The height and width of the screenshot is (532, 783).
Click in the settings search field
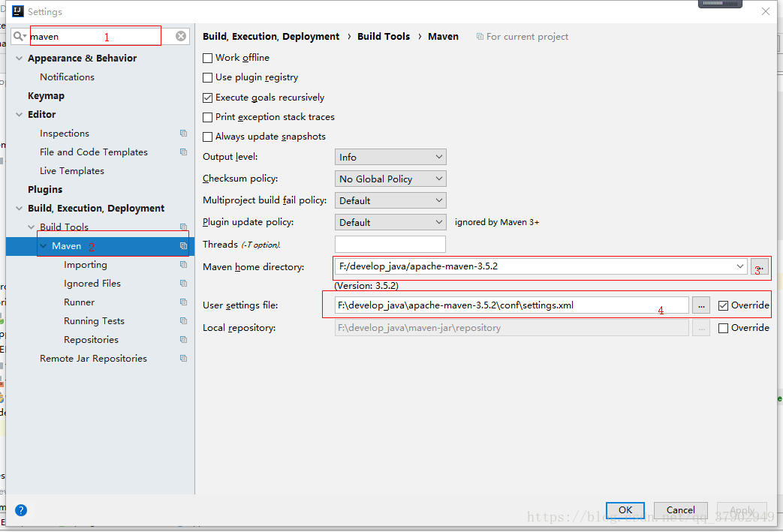[100, 36]
